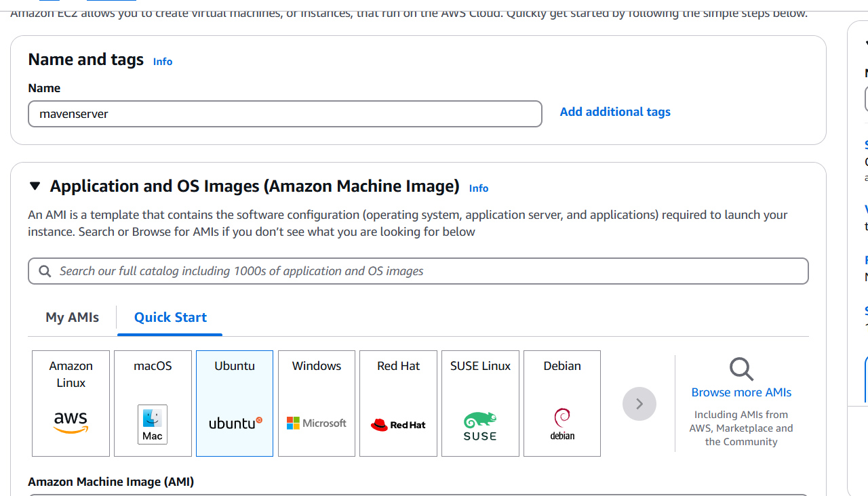Select the Ubuntu AMI tile
Viewport: 868px width, 496px height.
coord(235,403)
